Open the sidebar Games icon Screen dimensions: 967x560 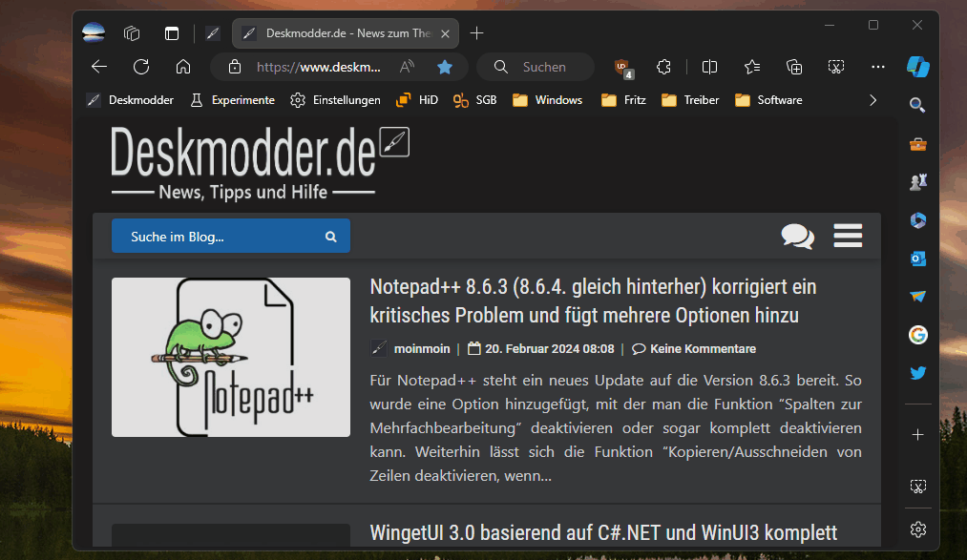click(917, 182)
